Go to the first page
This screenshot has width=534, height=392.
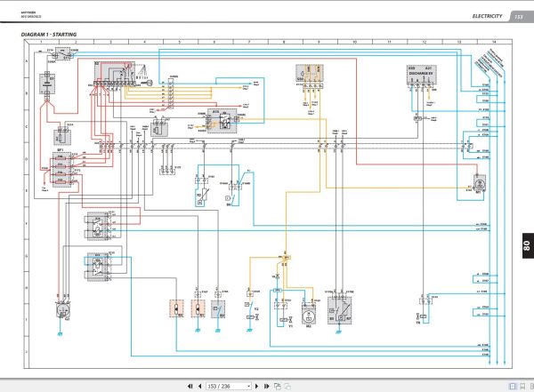coord(190,386)
